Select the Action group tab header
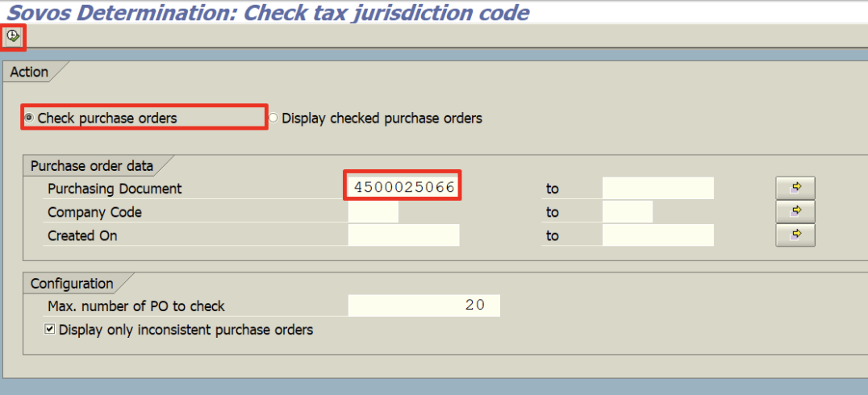 tap(29, 72)
